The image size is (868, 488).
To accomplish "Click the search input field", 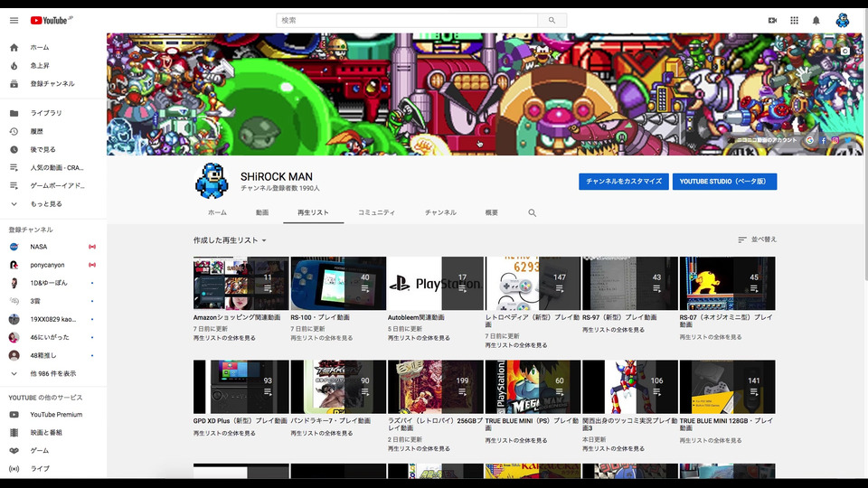I will tap(407, 21).
